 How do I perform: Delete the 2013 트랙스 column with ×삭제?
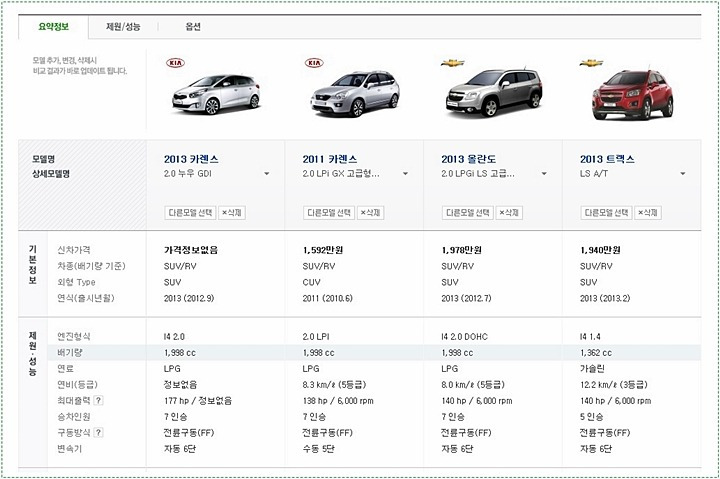click(x=648, y=213)
